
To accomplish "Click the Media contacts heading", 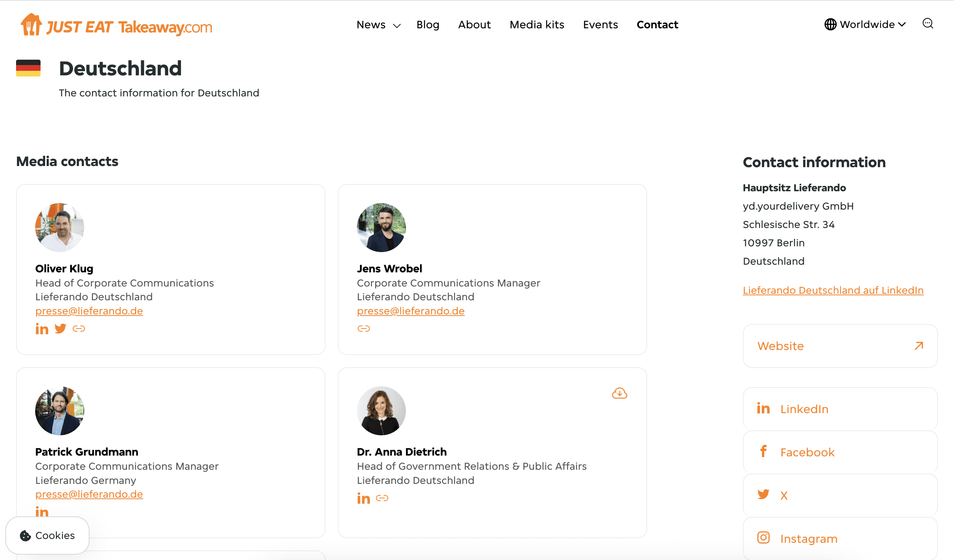I will [67, 161].
